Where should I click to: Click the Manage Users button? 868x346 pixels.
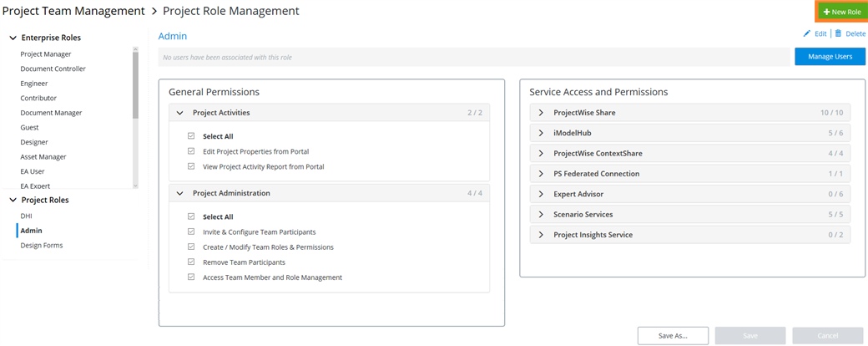(x=830, y=57)
